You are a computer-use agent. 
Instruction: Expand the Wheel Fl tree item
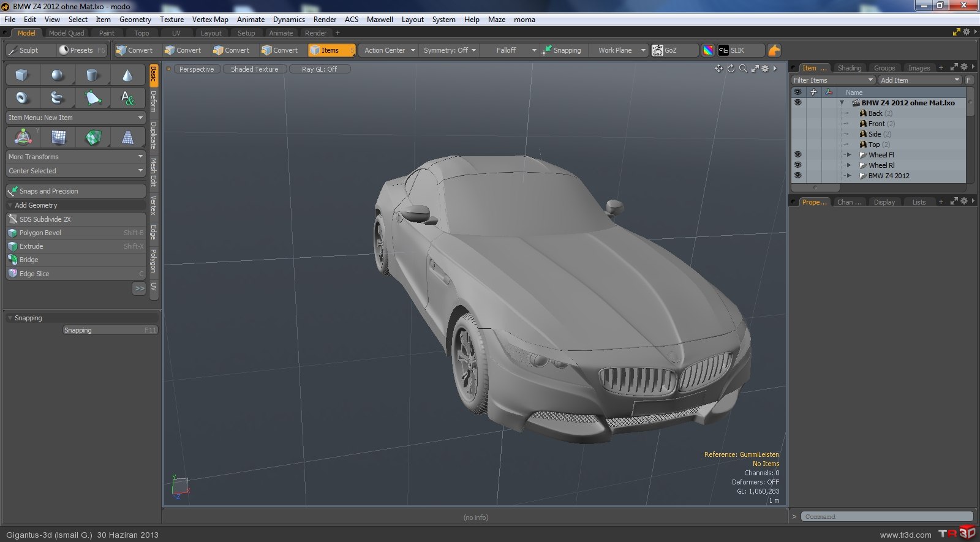[x=849, y=155]
